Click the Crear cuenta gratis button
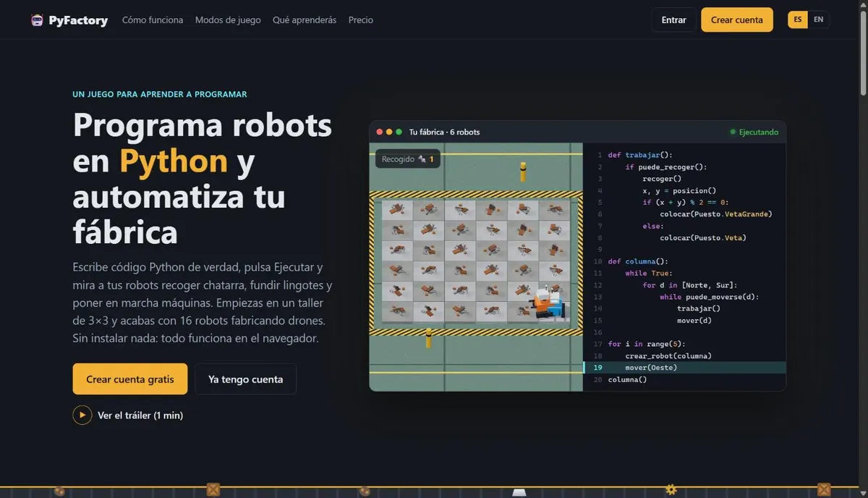Image resolution: width=868 pixels, height=498 pixels. point(130,379)
